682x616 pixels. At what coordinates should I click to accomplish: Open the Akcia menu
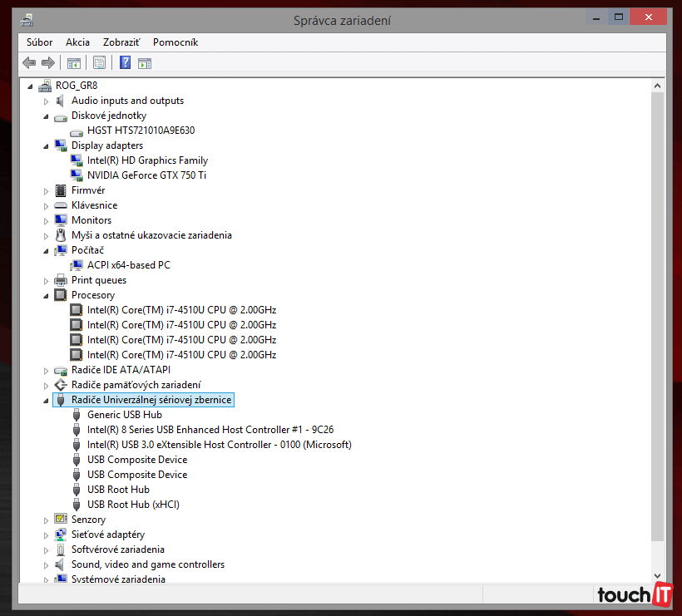pos(77,42)
